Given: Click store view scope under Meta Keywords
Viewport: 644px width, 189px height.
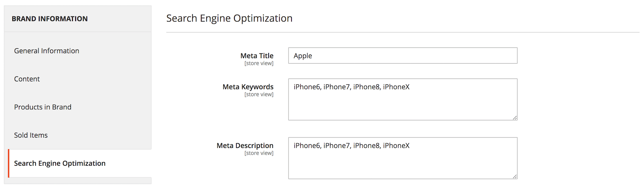Looking at the screenshot, I should pyautogui.click(x=259, y=95).
